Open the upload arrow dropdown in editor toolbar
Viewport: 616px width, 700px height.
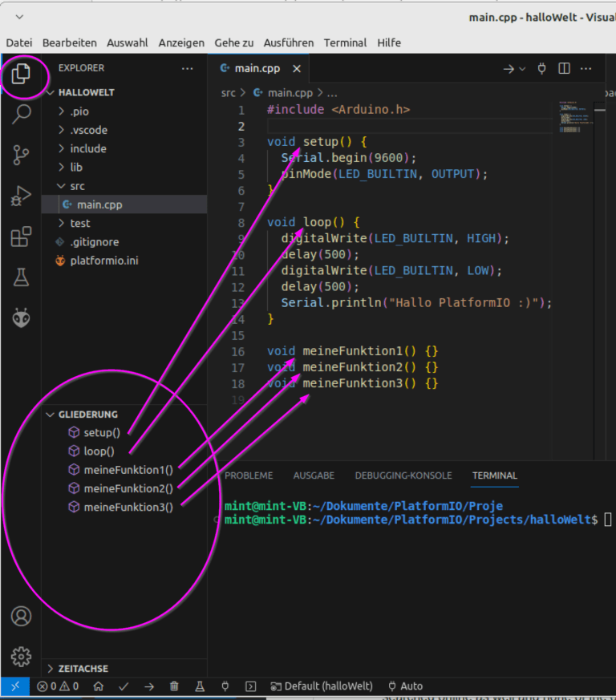[522, 69]
